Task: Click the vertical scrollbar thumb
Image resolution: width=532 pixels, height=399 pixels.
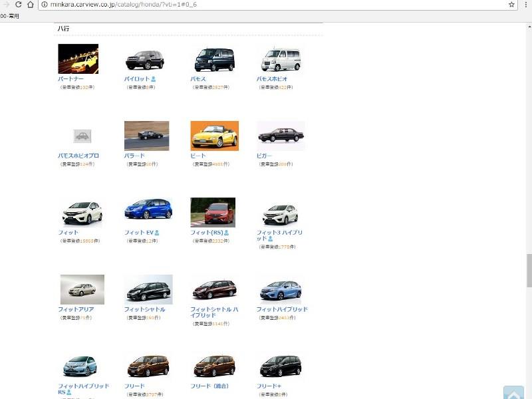Action: [529, 271]
